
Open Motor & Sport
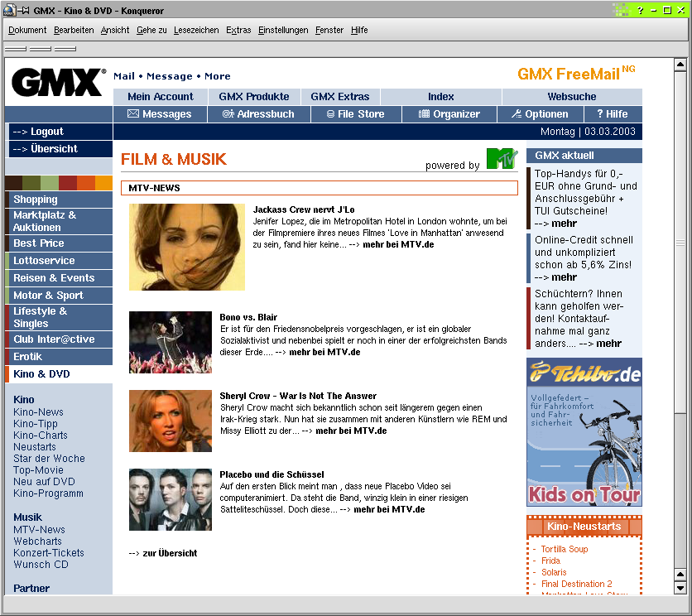[59, 296]
